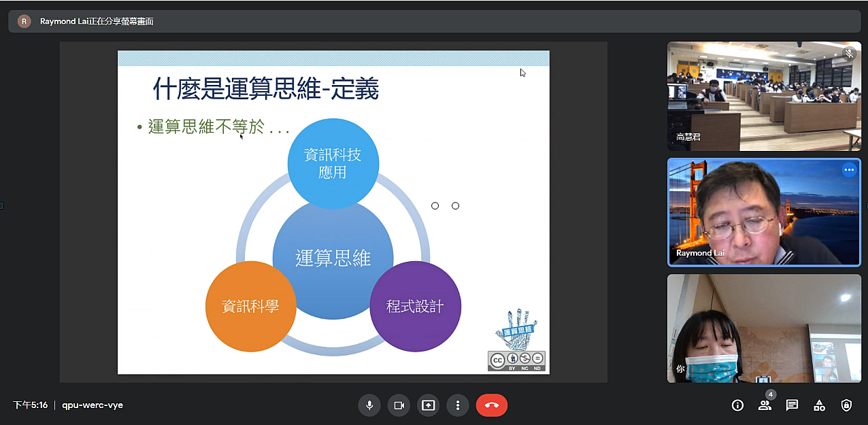The image size is (868, 425).
Task: Click the present screen button
Action: [x=428, y=405]
